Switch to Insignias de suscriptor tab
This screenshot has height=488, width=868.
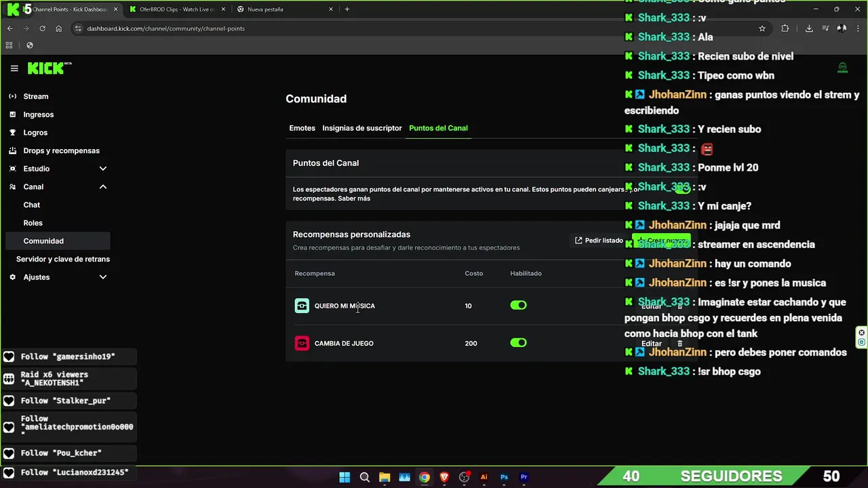tap(362, 128)
